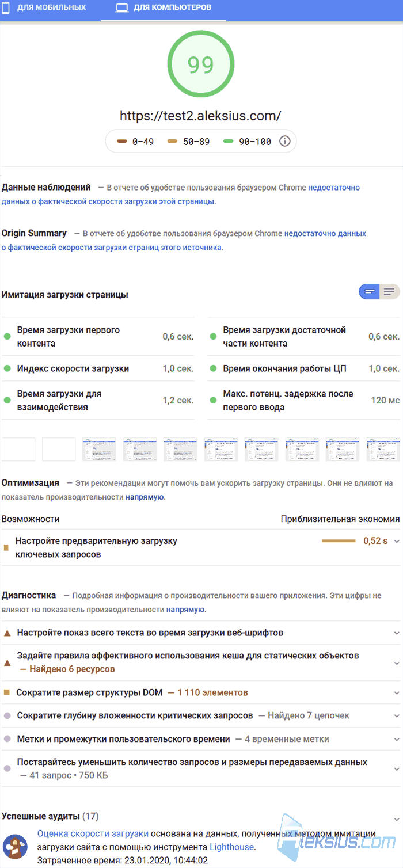Click 'Время загрузки достаточной части контента' metric
Screen dimensions: 403x868
pyautogui.click(x=304, y=337)
